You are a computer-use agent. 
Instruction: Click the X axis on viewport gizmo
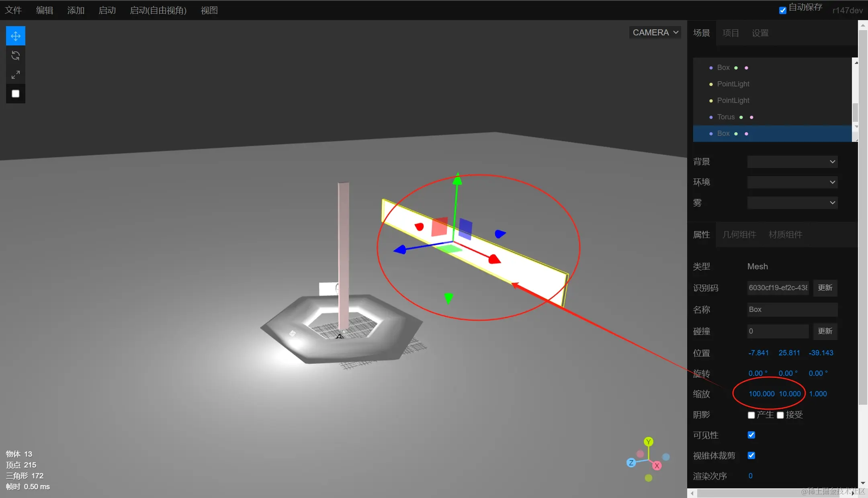pyautogui.click(x=657, y=465)
